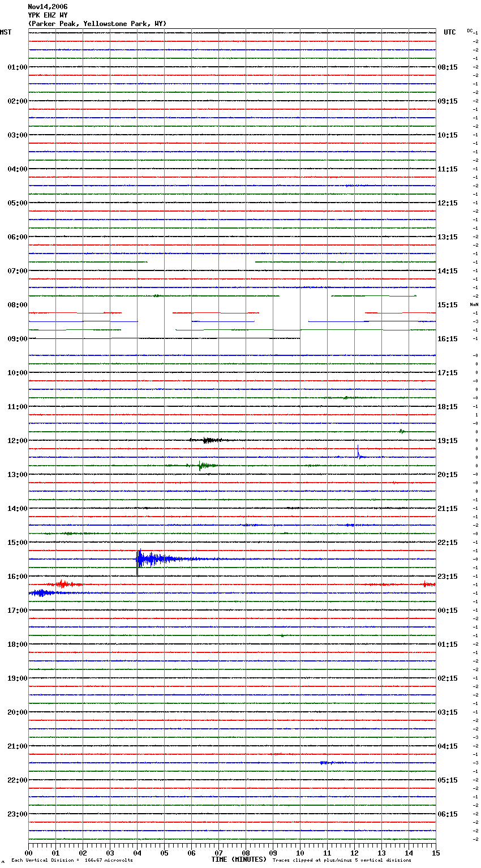The image size is (481, 868).
Task: Select the 08:00 MST time label
Action: coord(18,305)
